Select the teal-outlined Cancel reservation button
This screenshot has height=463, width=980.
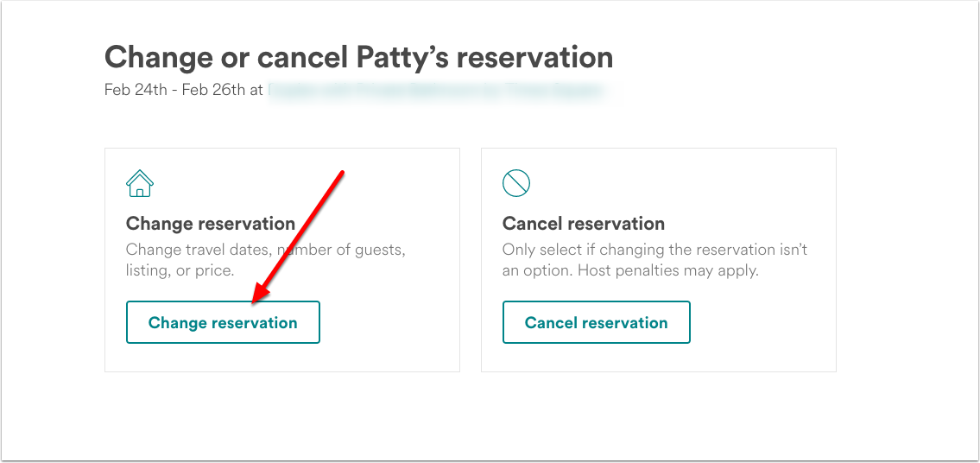click(597, 322)
